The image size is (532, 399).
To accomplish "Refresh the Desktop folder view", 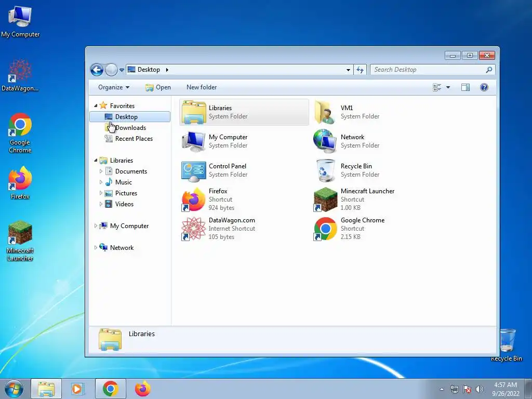I will pos(360,70).
